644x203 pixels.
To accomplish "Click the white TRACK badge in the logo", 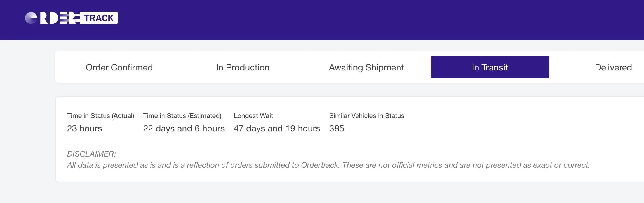I will coord(99,18).
